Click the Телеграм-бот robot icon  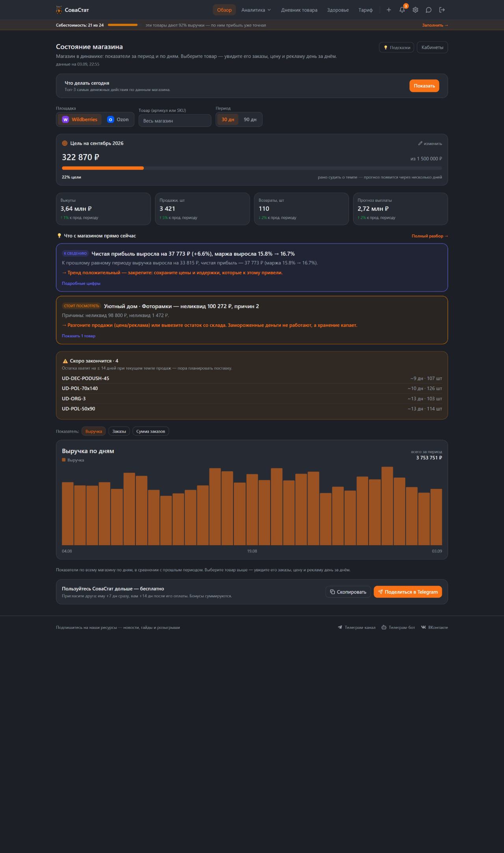384,627
